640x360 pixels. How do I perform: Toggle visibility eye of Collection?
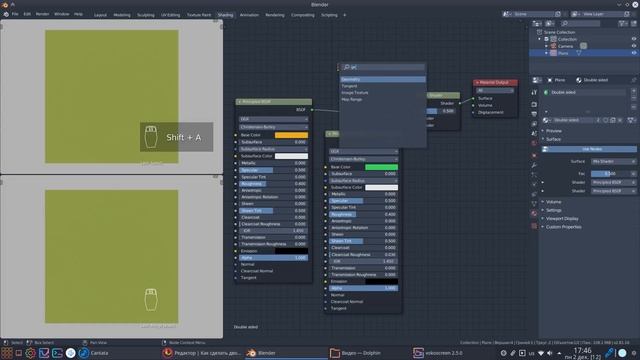[634, 39]
